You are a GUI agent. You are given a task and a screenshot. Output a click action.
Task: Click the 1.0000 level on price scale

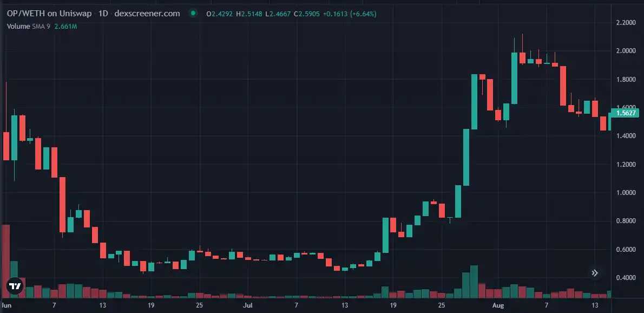click(x=626, y=193)
